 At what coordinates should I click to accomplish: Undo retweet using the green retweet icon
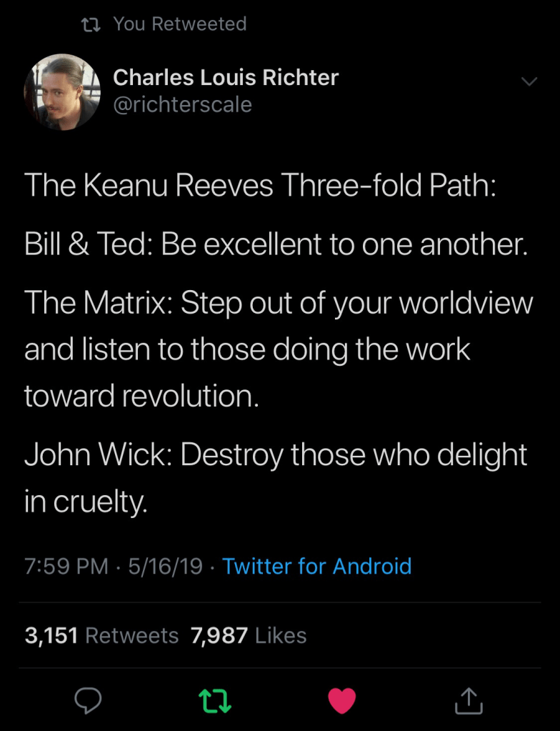pyautogui.click(x=215, y=701)
